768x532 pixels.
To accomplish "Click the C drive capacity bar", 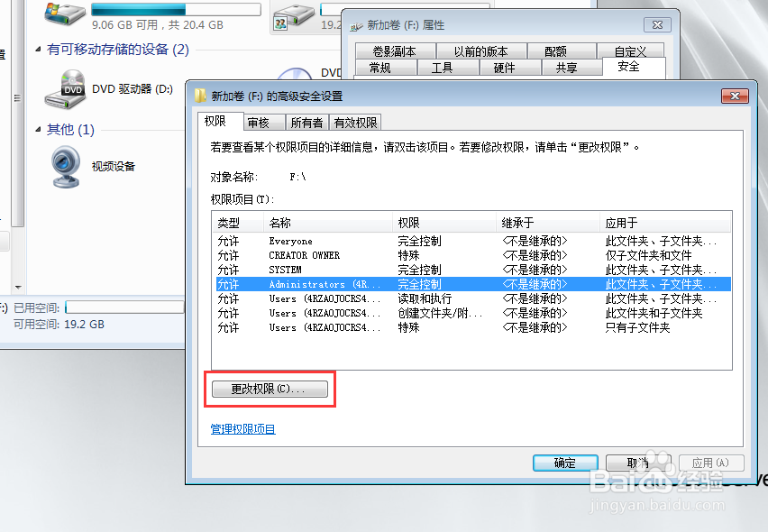I will [x=176, y=9].
